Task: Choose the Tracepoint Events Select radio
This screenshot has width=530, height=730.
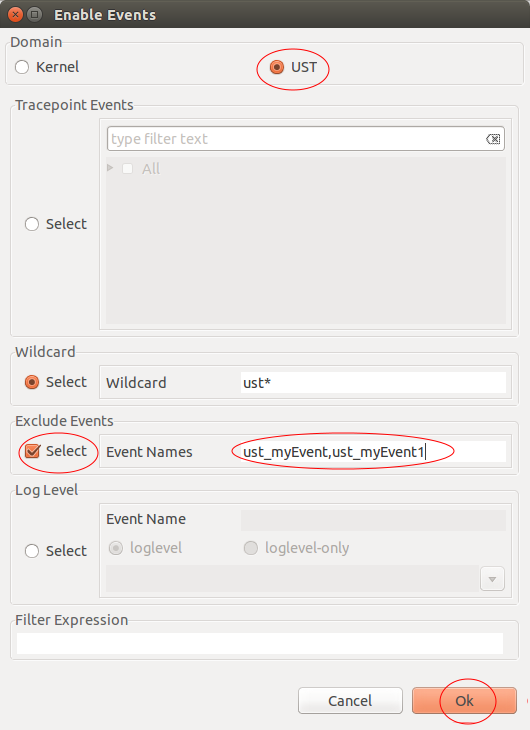Action: (x=32, y=224)
